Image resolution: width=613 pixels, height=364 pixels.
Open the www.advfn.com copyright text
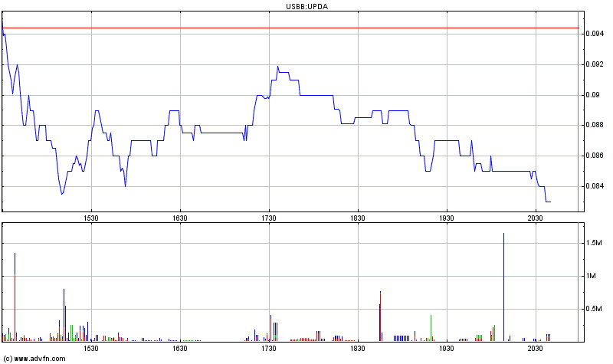tap(34, 359)
